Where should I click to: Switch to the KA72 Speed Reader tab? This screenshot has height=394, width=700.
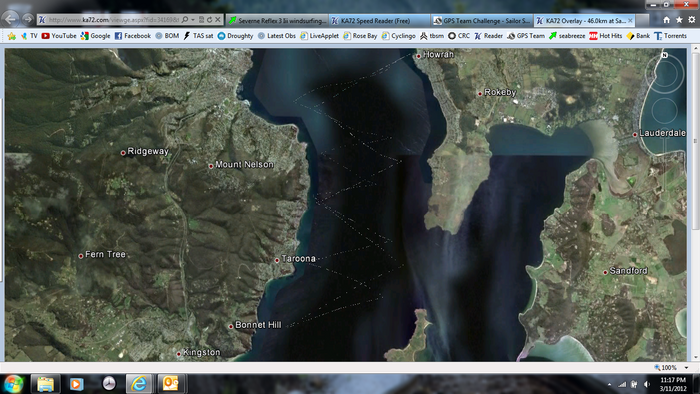coord(379,21)
